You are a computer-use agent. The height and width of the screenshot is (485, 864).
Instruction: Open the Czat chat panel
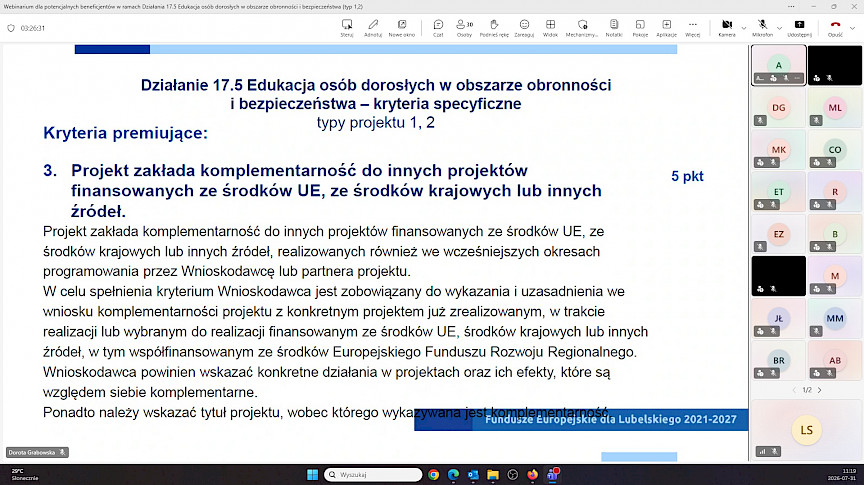click(438, 28)
